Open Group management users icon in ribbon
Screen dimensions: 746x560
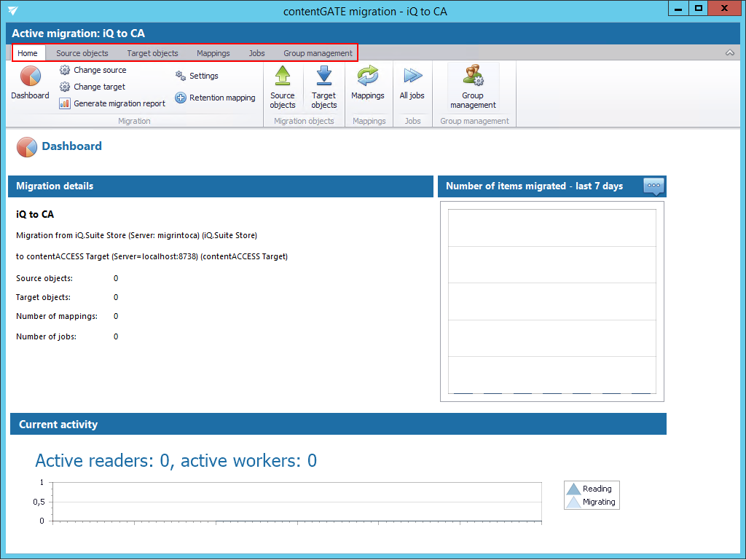click(473, 76)
